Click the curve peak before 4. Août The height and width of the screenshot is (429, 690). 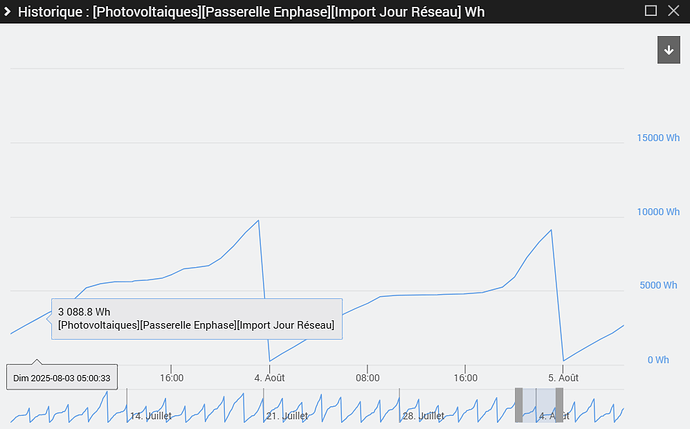pos(258,220)
